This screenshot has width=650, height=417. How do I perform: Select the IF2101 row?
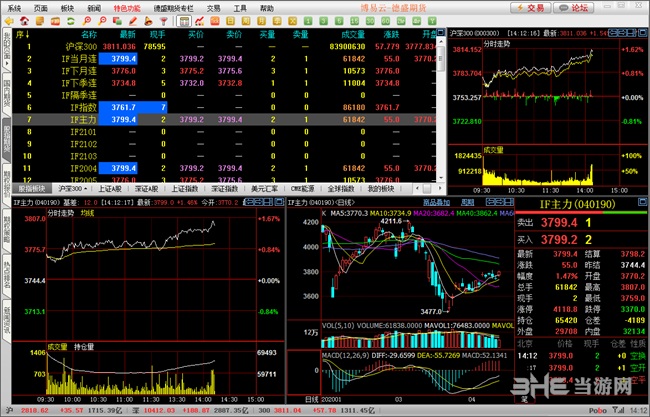(224, 132)
